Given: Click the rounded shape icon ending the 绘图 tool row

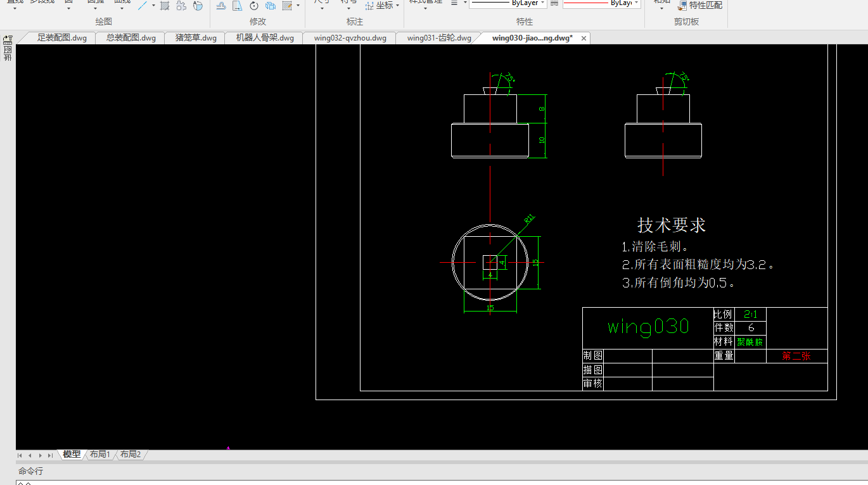Looking at the screenshot, I should (x=198, y=5).
